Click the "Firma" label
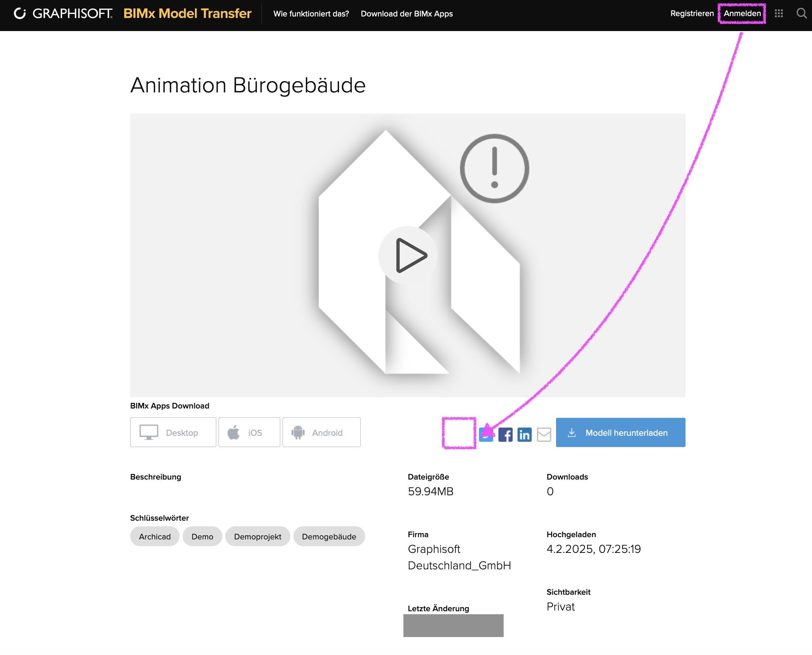 click(418, 534)
